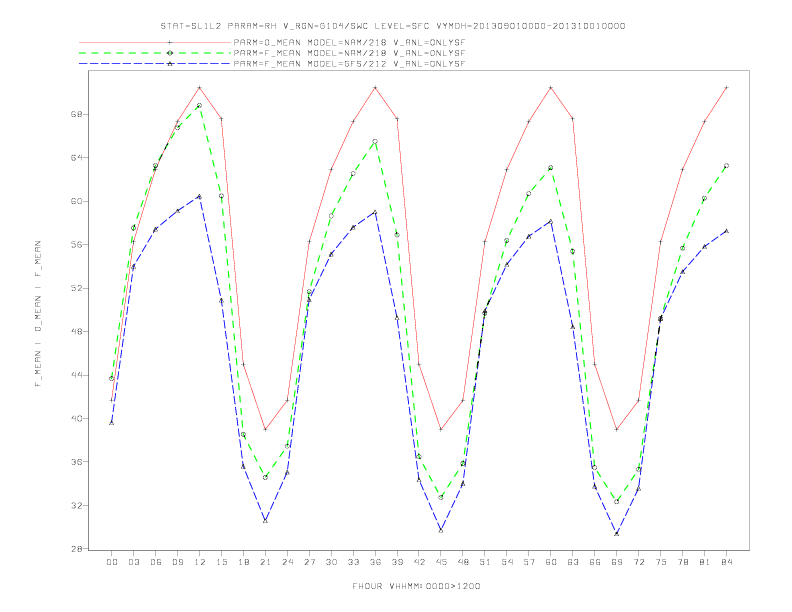
Task: Click x-axis tick label 12
Action: coord(200,562)
